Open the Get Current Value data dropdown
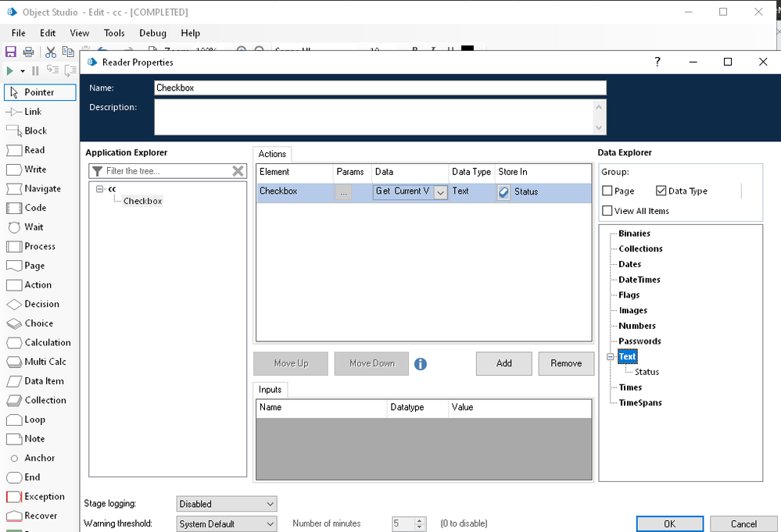The width and height of the screenshot is (781, 532). coord(440,192)
